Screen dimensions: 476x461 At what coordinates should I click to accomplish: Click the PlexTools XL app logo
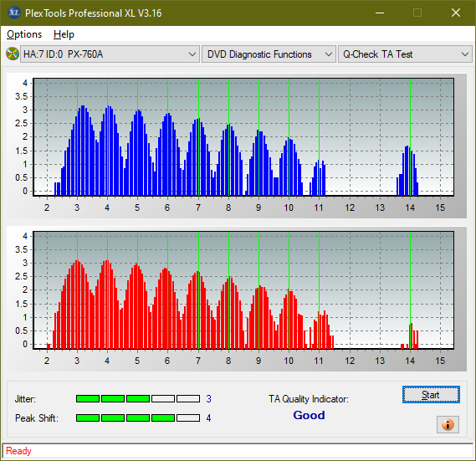click(x=13, y=13)
